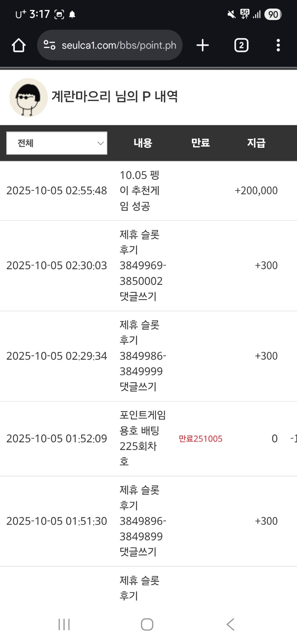Open the tab switcher showing 2 tabs
The height and width of the screenshot is (644, 297).
point(241,45)
